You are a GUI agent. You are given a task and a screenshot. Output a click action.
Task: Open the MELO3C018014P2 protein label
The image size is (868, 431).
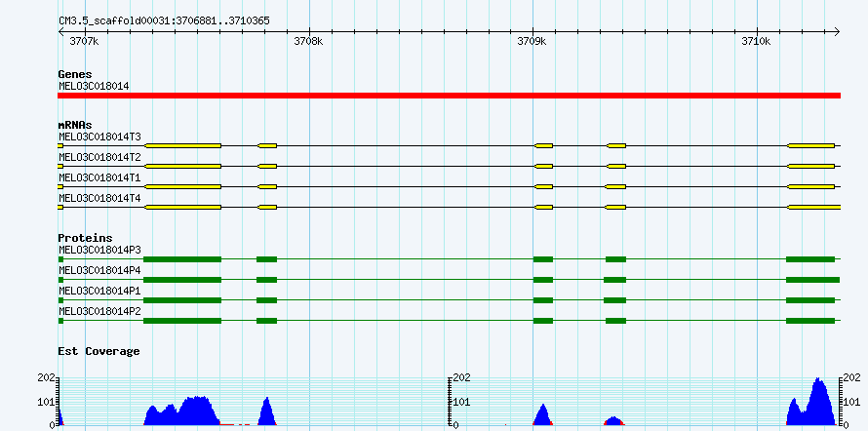[99, 311]
